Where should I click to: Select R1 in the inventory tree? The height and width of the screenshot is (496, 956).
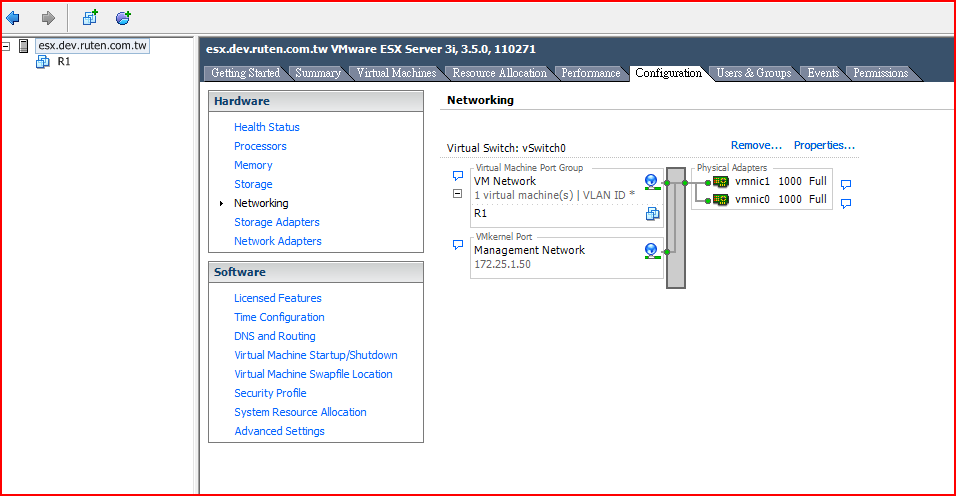click(64, 62)
